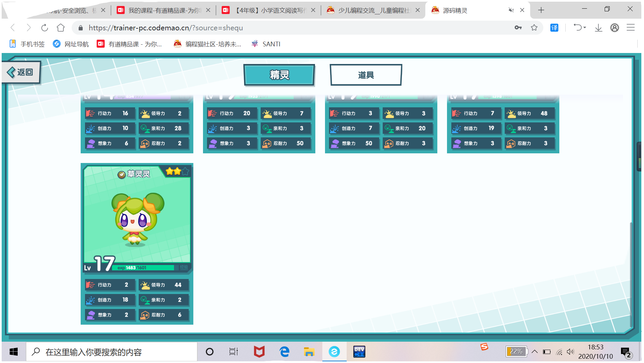The image size is (644, 363).
Task: Click the 草灵灵 star rating
Action: (177, 171)
